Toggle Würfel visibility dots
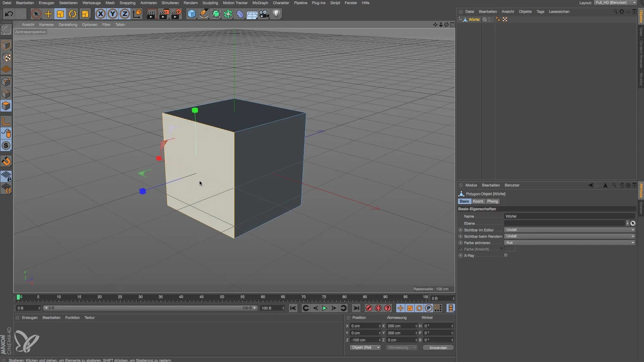The width and height of the screenshot is (644, 362). pyautogui.click(x=490, y=19)
